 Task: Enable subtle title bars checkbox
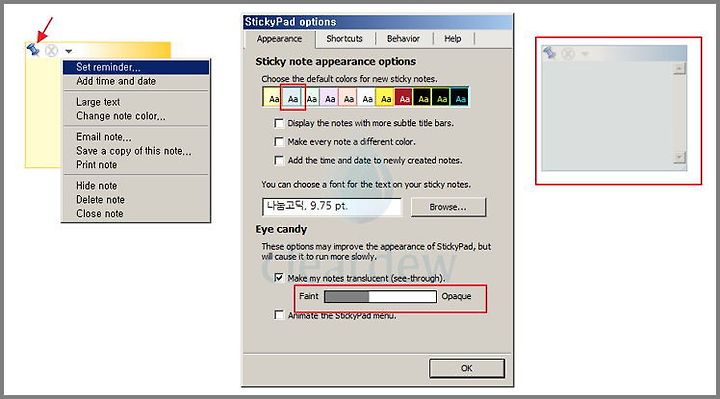(x=279, y=123)
